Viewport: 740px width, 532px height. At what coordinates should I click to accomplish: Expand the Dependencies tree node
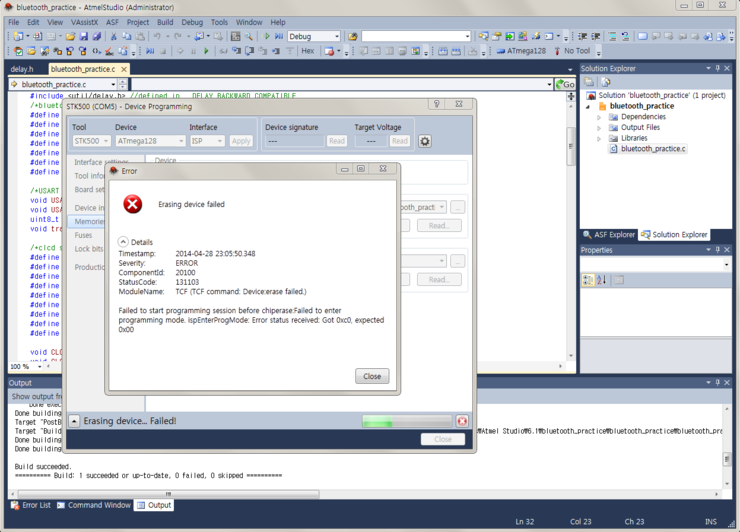coord(599,117)
